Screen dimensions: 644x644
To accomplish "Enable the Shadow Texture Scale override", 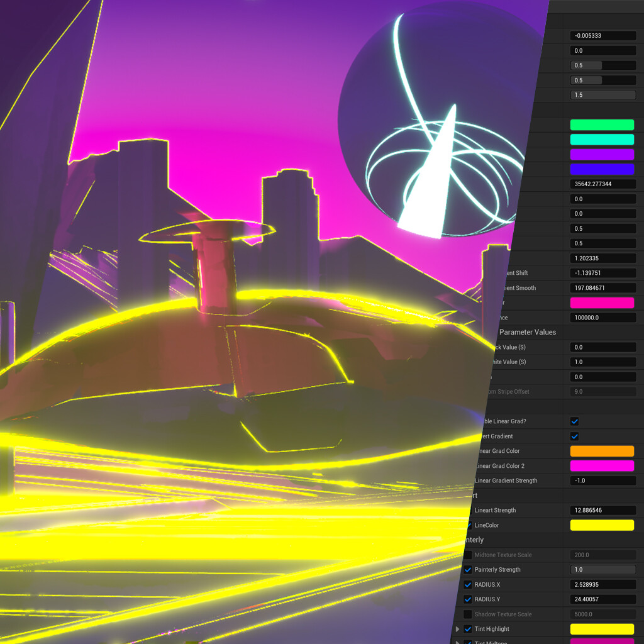I will click(467, 614).
